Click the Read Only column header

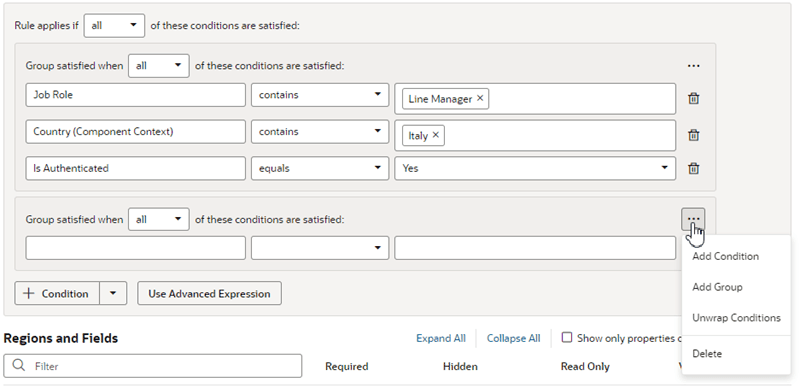(x=585, y=367)
